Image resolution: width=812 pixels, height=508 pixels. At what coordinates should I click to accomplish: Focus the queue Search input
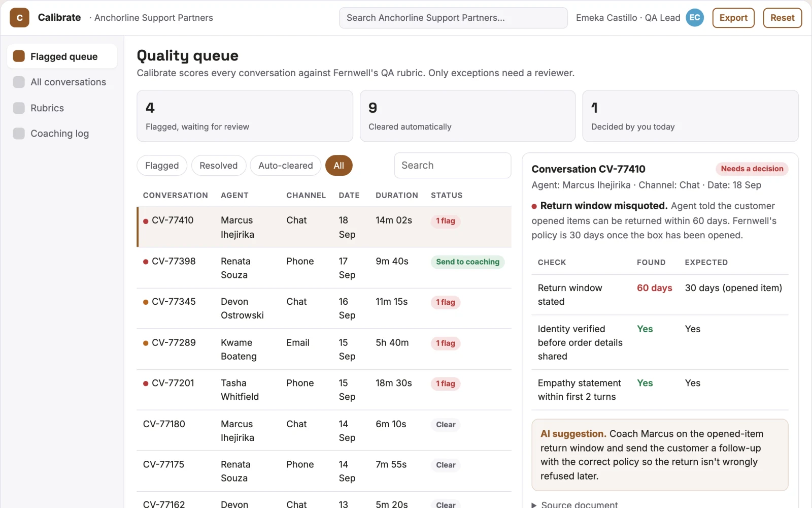[453, 166]
